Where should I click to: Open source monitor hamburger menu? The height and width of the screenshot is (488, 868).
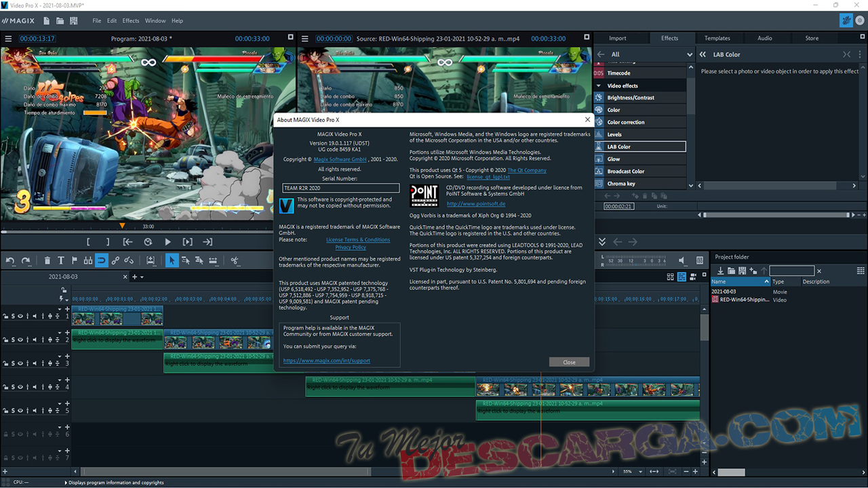pos(305,39)
